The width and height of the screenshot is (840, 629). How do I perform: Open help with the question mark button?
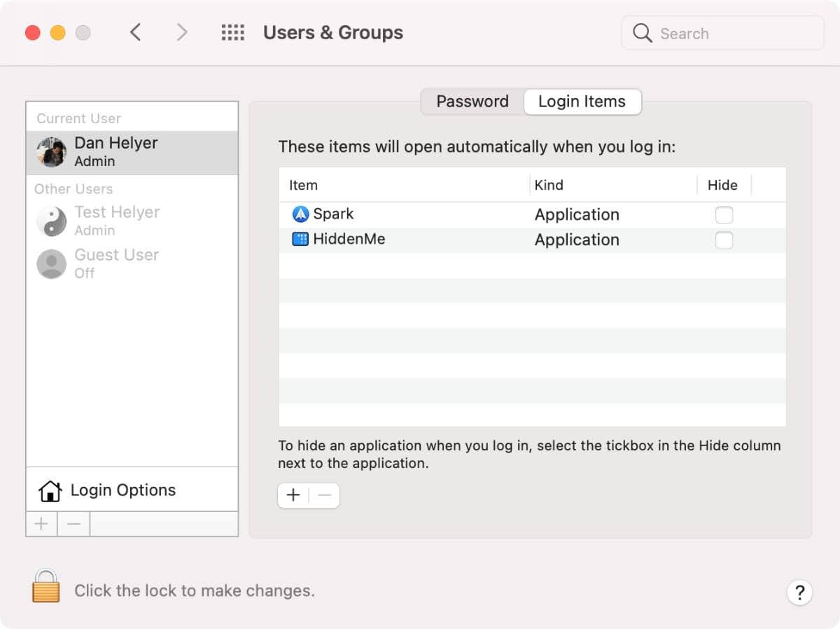799,592
